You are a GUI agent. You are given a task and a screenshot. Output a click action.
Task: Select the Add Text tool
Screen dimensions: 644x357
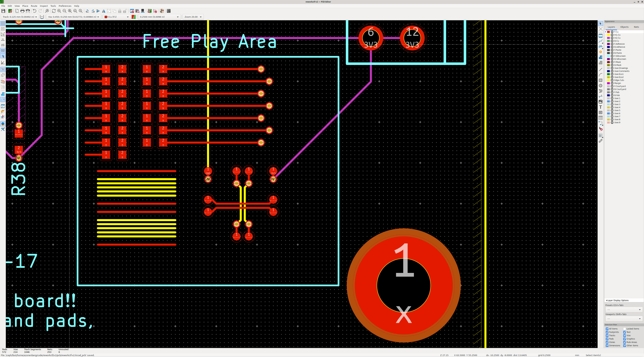click(x=601, y=107)
